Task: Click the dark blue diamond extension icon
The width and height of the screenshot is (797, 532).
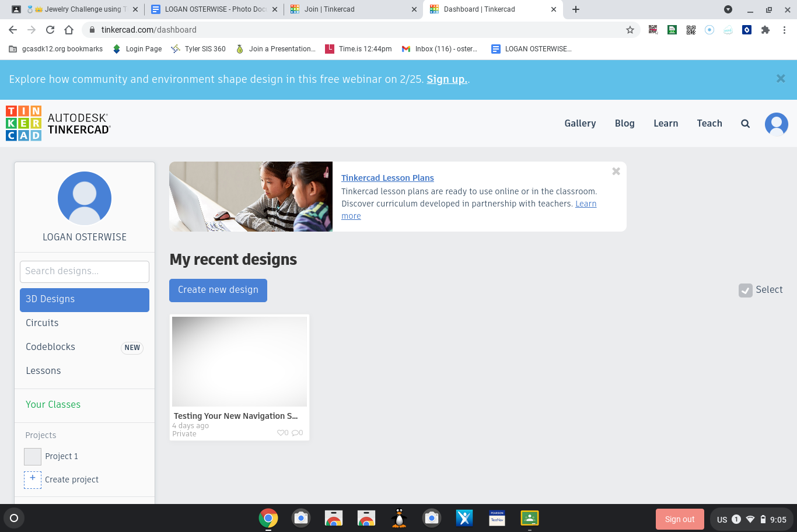Action: point(747,30)
